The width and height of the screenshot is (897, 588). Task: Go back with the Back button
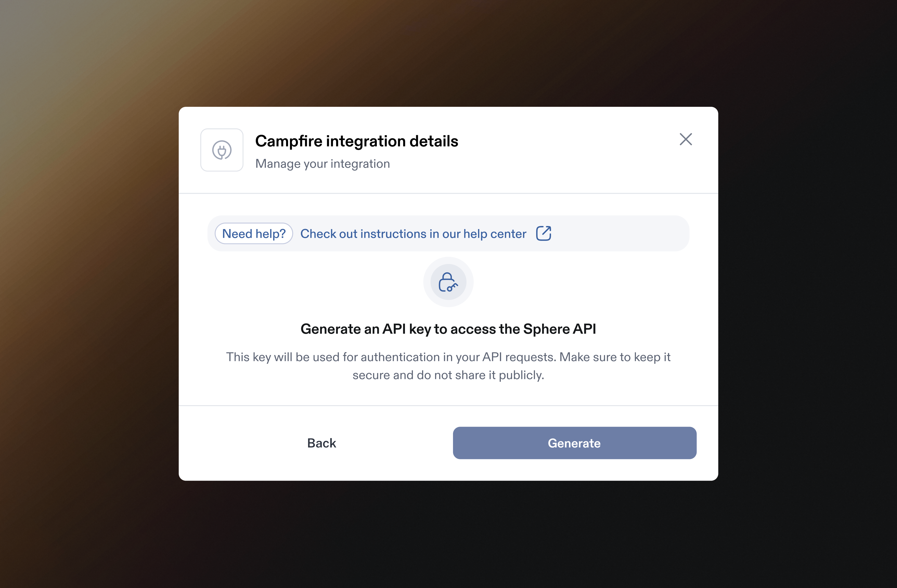point(321,443)
